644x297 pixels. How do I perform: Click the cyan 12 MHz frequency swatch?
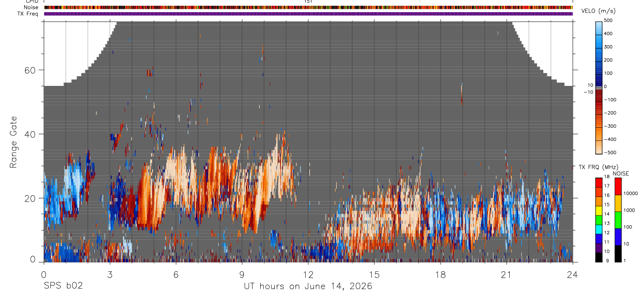tap(598, 230)
